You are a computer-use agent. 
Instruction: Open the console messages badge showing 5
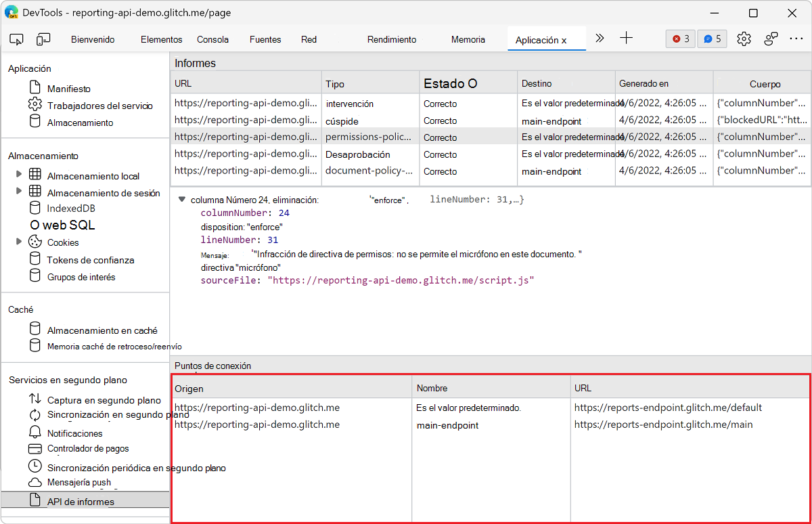tap(712, 39)
